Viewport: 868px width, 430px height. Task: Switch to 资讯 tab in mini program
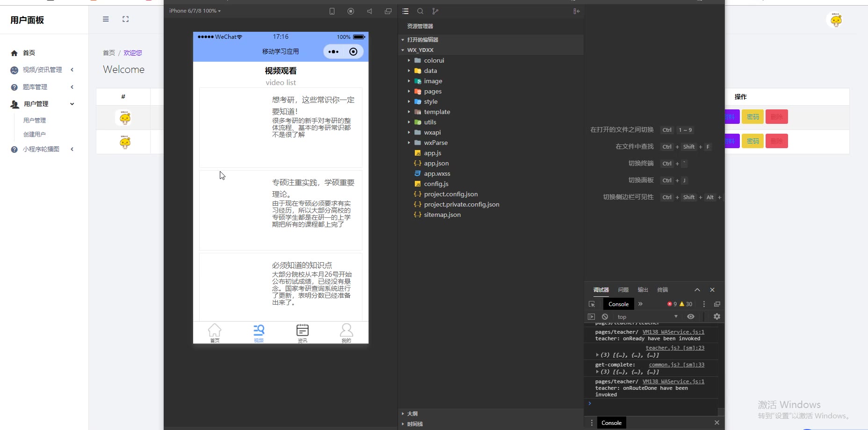(303, 333)
